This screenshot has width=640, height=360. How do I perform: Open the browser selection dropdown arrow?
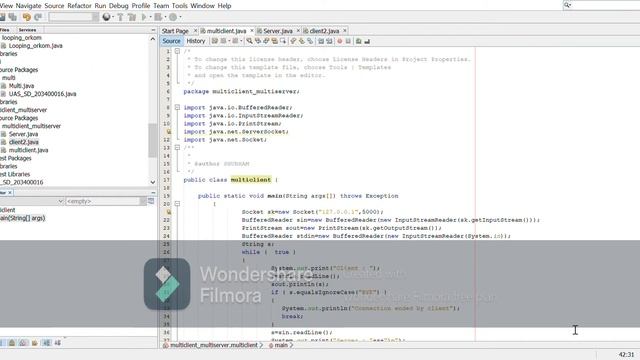point(113,17)
